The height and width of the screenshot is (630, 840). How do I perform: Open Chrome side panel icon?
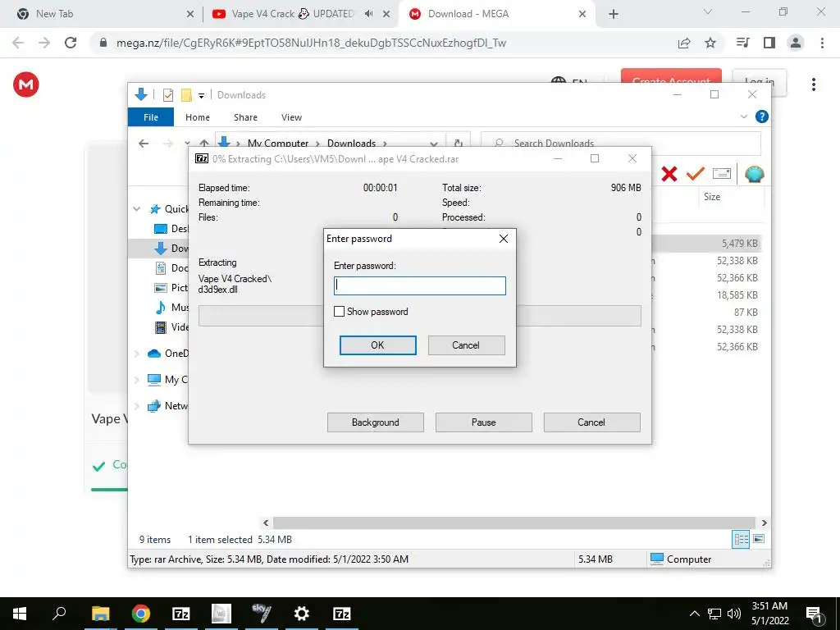(x=769, y=43)
